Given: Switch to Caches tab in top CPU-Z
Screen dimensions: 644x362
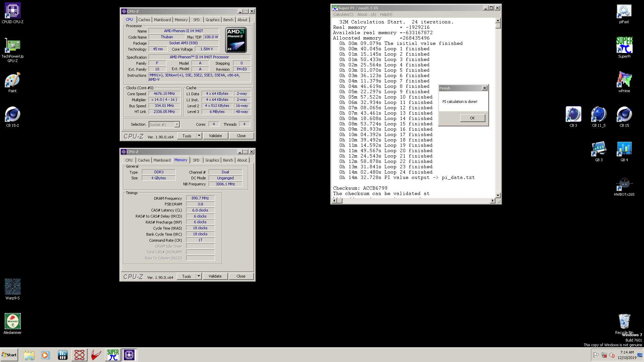Looking at the screenshot, I should (x=144, y=20).
